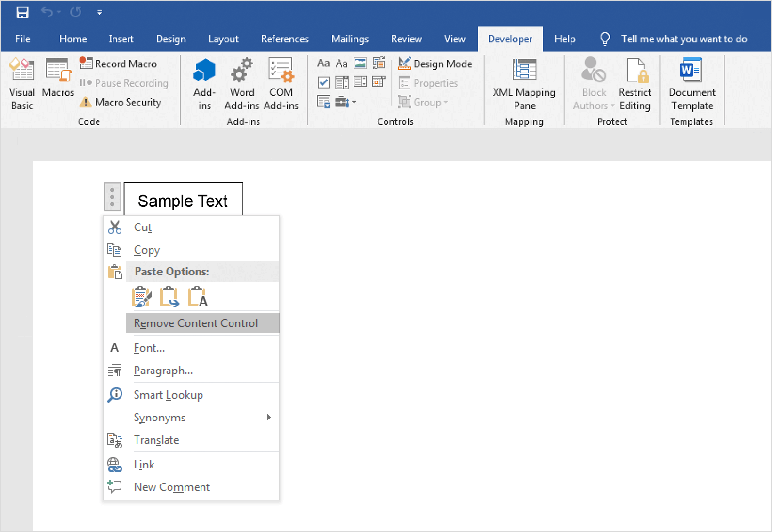
Task: Open the Undo history dropdown arrow
Action: click(x=59, y=12)
